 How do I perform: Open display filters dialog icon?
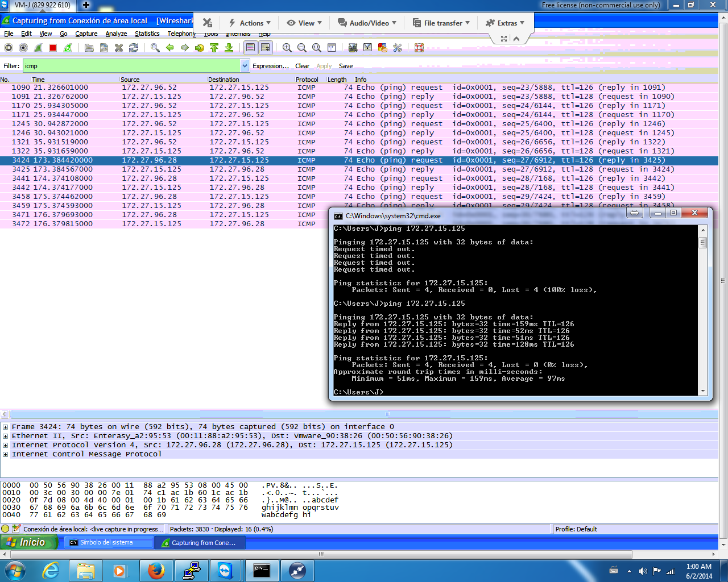368,48
